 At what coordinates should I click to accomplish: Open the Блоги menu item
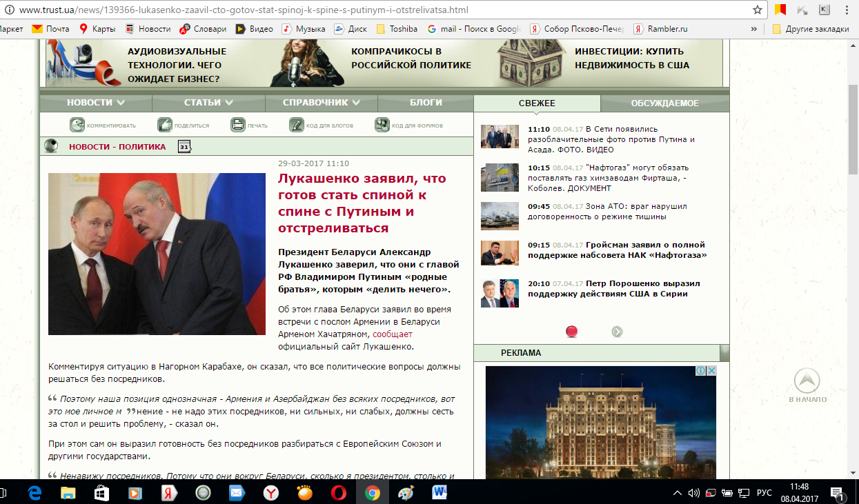coord(426,103)
